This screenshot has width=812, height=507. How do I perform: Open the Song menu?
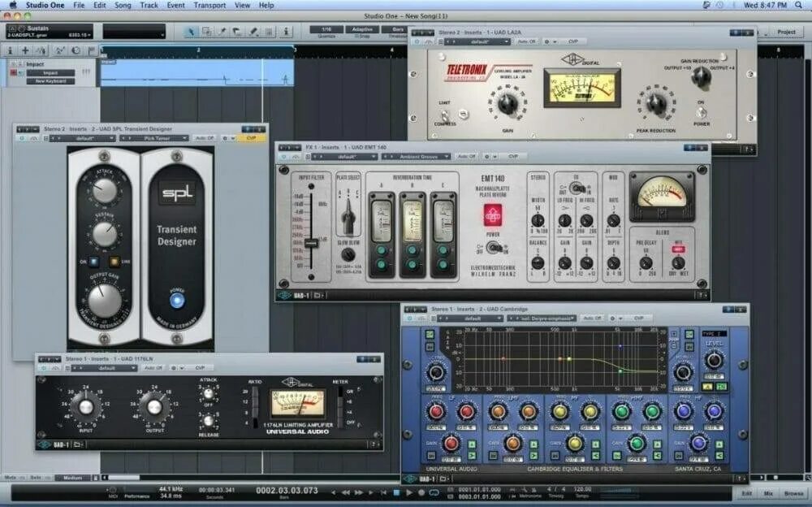(x=123, y=5)
